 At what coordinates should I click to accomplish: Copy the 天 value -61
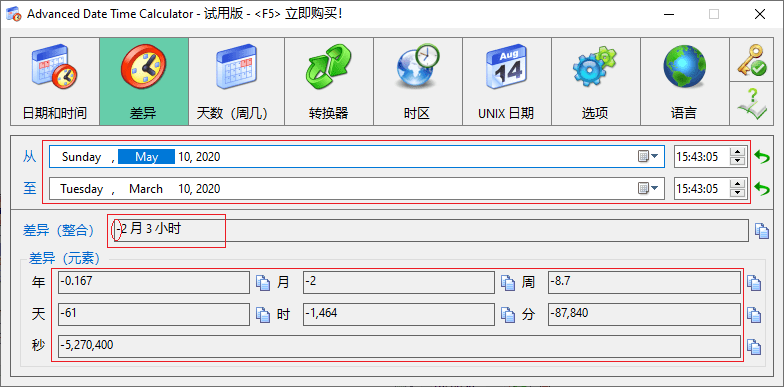pyautogui.click(x=263, y=314)
